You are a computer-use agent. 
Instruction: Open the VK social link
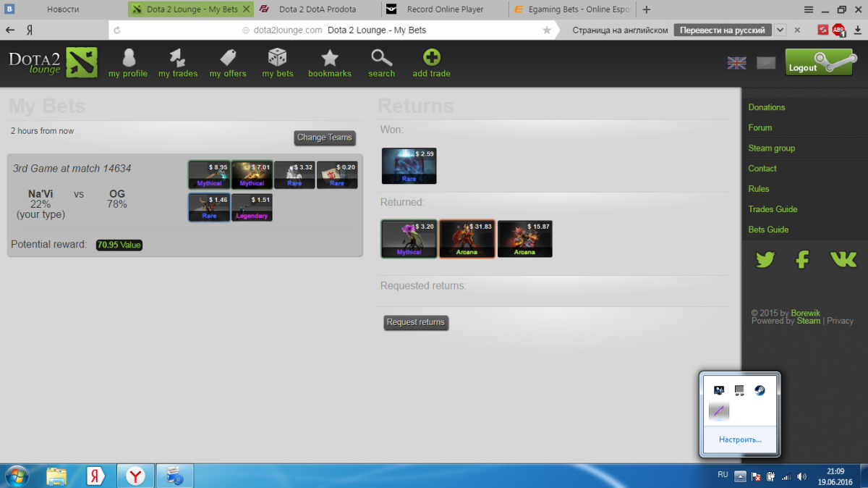pyautogui.click(x=843, y=259)
